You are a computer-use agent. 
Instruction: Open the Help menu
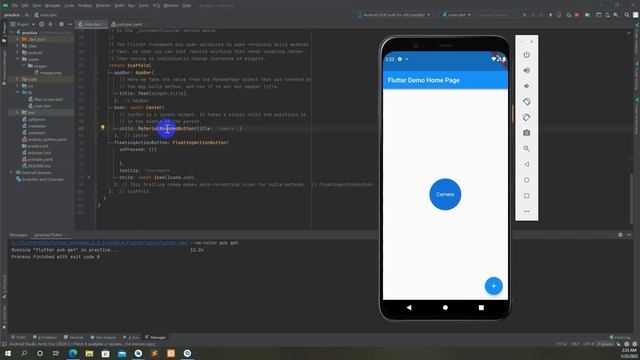click(x=187, y=6)
